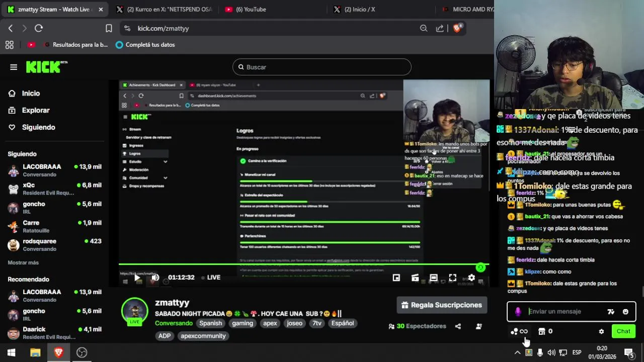The image size is (644, 362).
Task: Select the apexcommunity tag
Action: tap(203, 336)
